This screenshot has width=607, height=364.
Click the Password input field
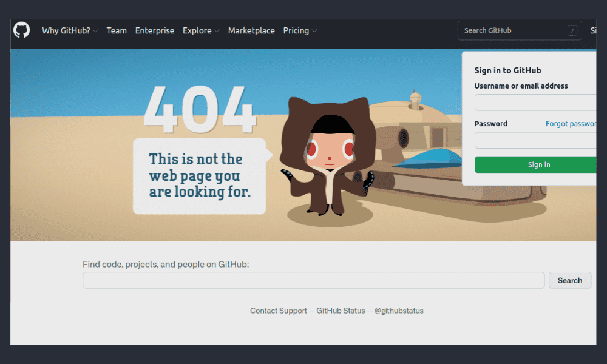(x=535, y=140)
